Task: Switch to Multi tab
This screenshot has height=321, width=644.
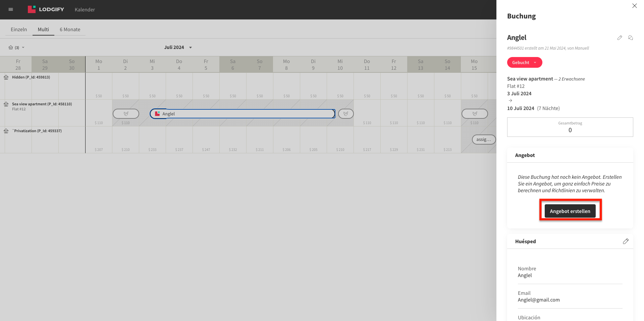Action: pyautogui.click(x=43, y=30)
